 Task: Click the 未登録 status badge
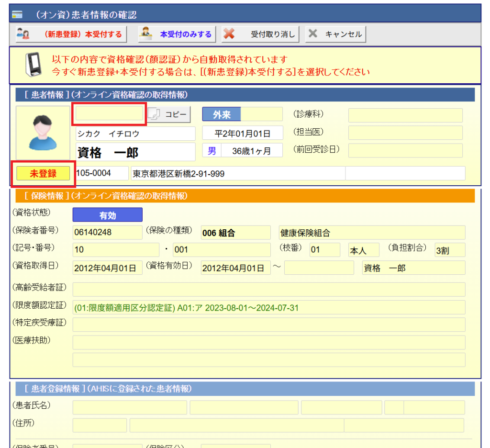click(x=43, y=173)
